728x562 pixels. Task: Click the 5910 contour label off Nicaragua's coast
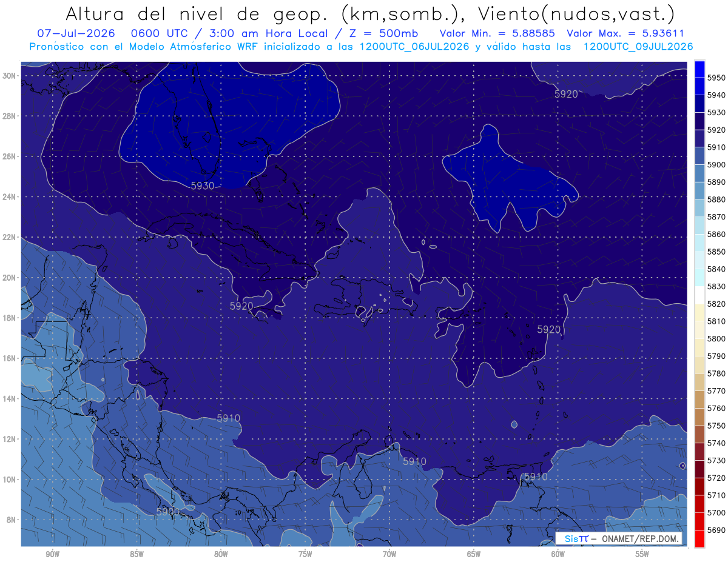click(229, 418)
